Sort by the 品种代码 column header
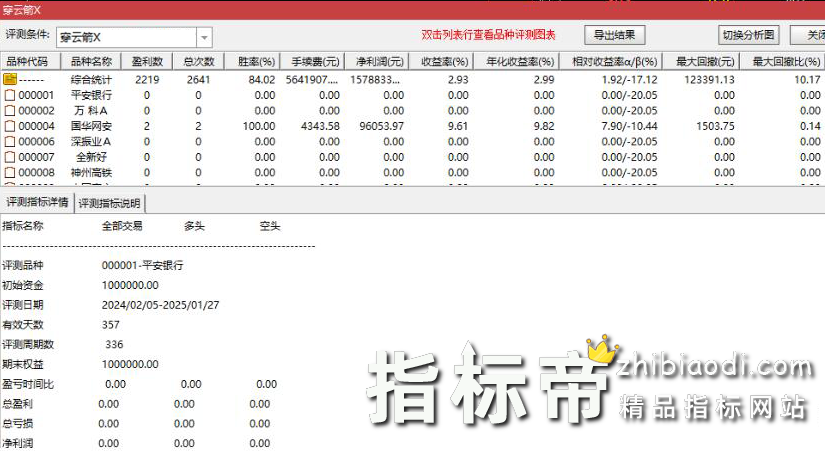 pos(31,62)
